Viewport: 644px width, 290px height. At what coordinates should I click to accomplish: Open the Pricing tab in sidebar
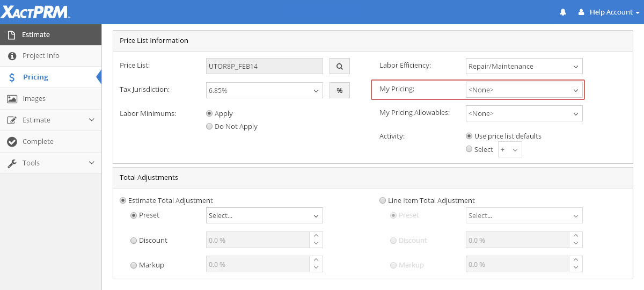tap(35, 77)
